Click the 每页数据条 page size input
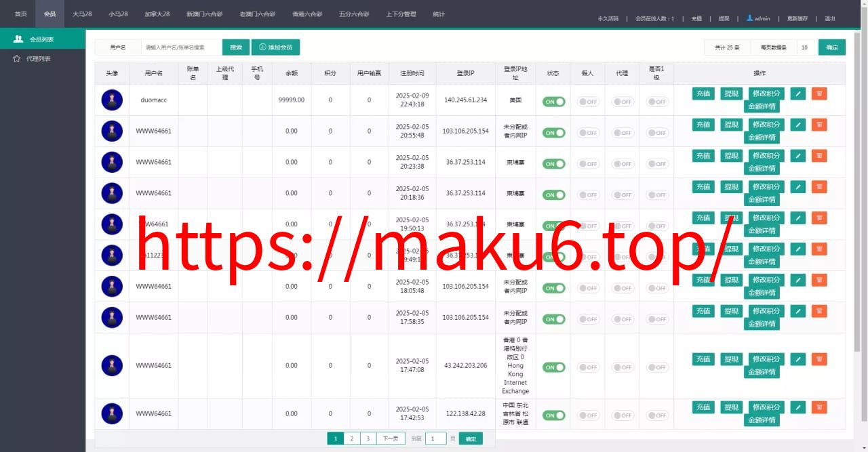 pos(807,47)
